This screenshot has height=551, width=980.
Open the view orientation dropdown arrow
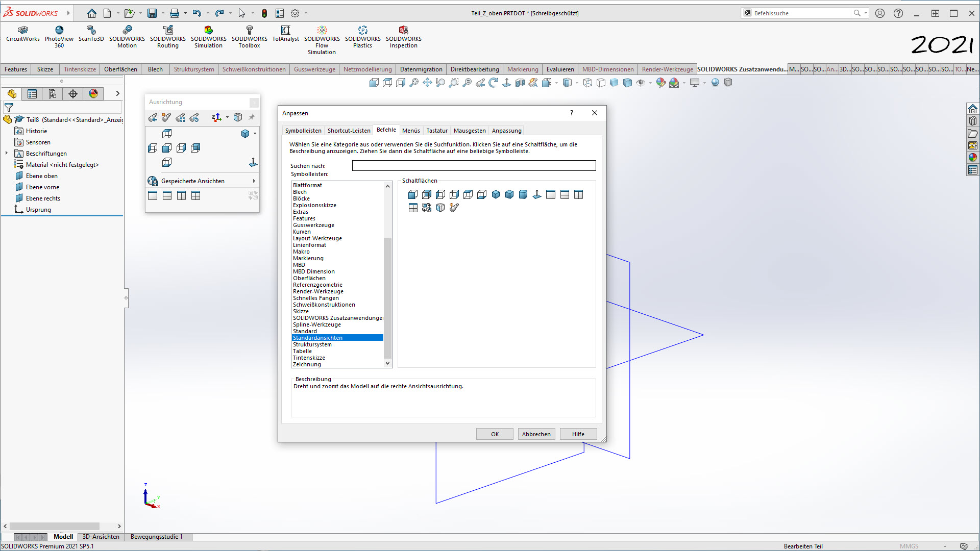pyautogui.click(x=556, y=83)
